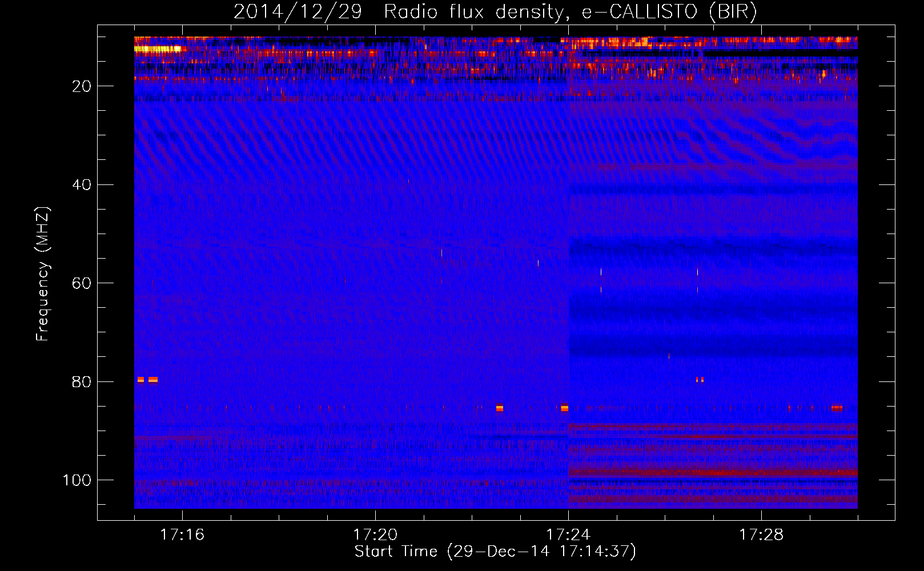Click the 20 MHz frequency tick label
The width and height of the screenshot is (924, 571).
[82, 86]
